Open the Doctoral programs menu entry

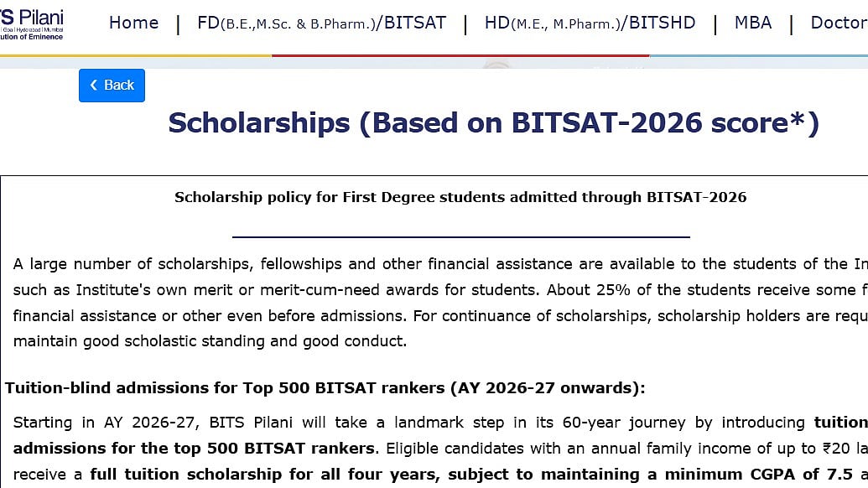837,23
